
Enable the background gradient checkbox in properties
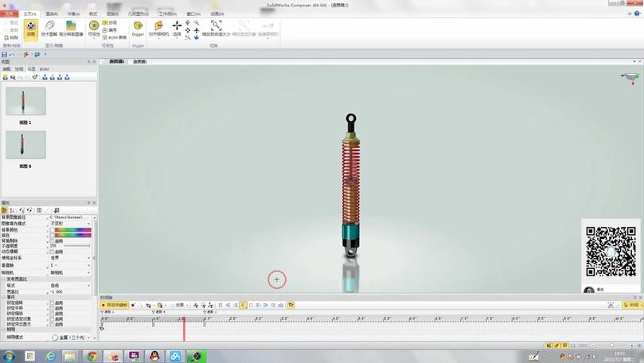pyautogui.click(x=53, y=241)
